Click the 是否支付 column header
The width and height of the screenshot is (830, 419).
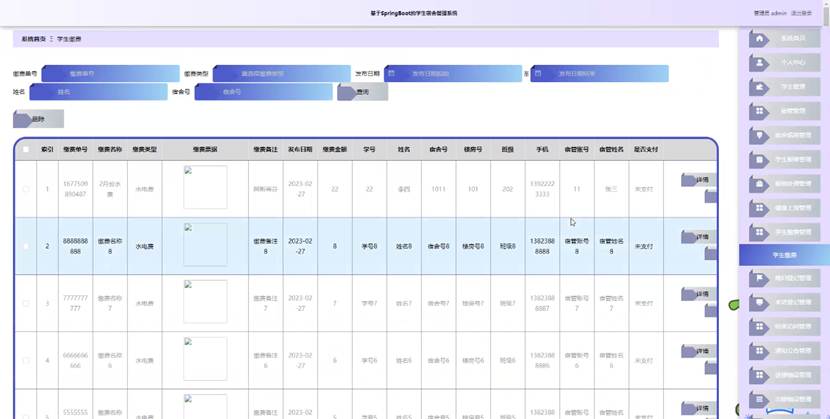(646, 150)
